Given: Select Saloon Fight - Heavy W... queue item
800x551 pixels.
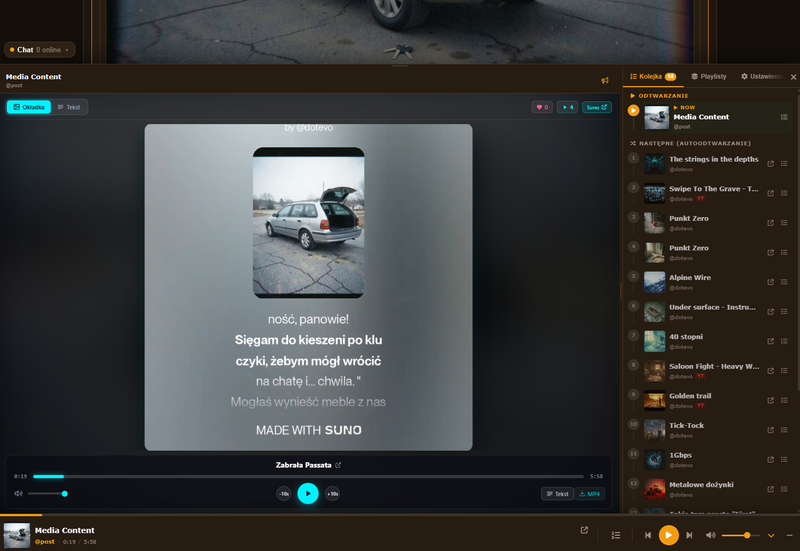Looking at the screenshot, I should (710, 371).
